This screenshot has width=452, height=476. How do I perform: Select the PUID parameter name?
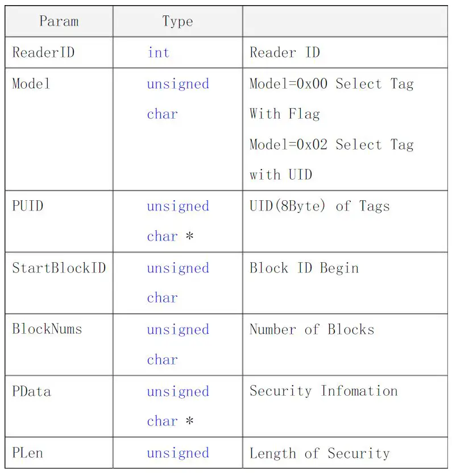27,206
